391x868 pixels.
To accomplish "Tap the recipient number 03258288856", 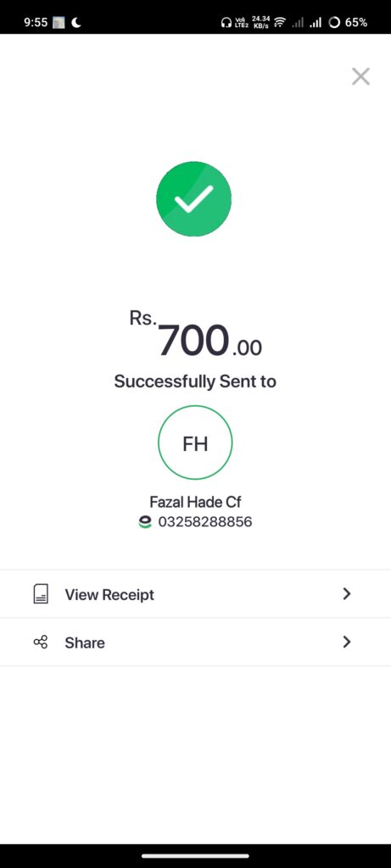I will 205,522.
